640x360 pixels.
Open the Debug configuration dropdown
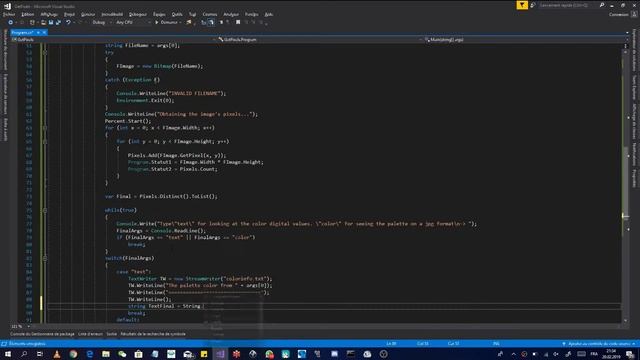pos(101,22)
